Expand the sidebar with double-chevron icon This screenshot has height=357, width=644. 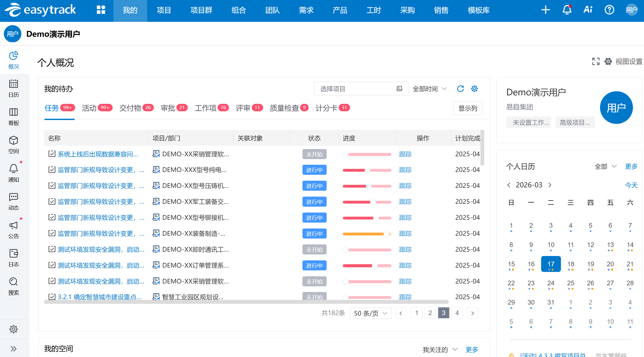click(13, 349)
